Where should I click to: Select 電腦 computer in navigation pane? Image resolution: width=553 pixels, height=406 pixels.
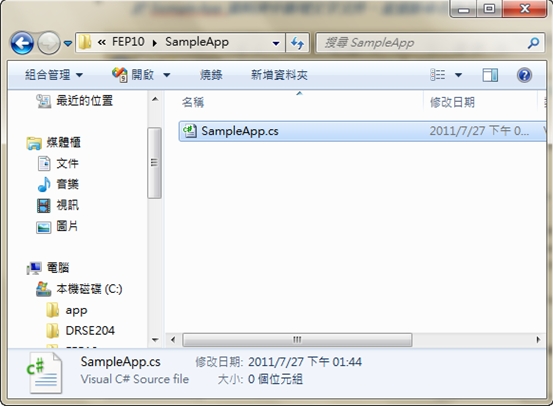[58, 268]
